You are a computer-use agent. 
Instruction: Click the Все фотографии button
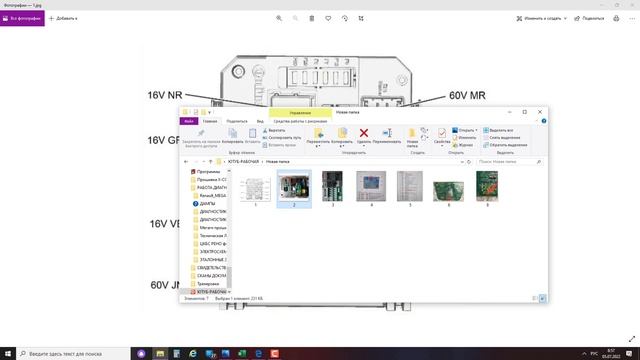pyautogui.click(x=22, y=18)
